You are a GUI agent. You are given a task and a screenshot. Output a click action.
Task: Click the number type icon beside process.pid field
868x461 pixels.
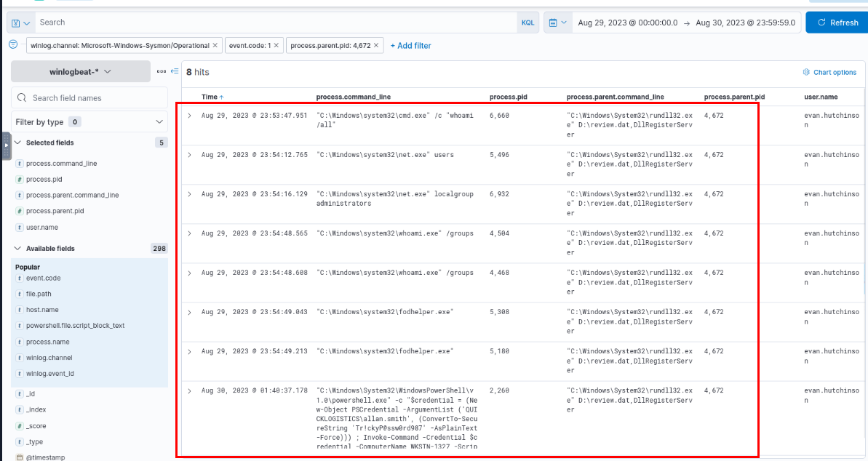pos(20,180)
